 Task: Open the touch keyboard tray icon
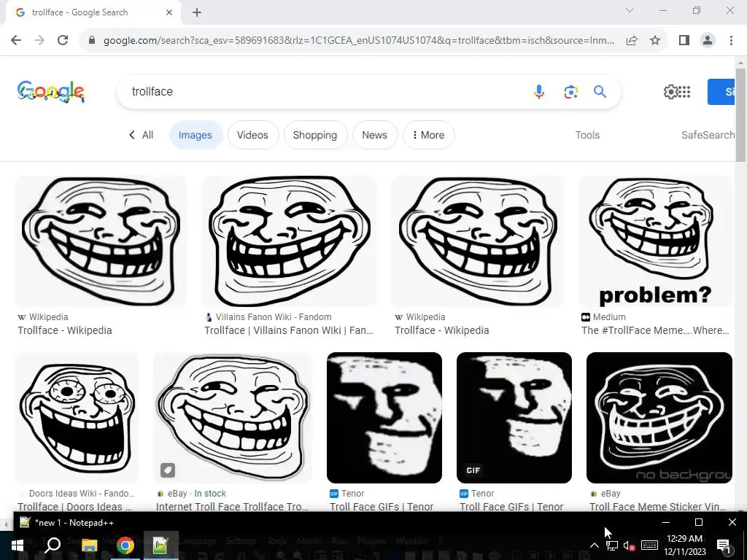click(649, 545)
